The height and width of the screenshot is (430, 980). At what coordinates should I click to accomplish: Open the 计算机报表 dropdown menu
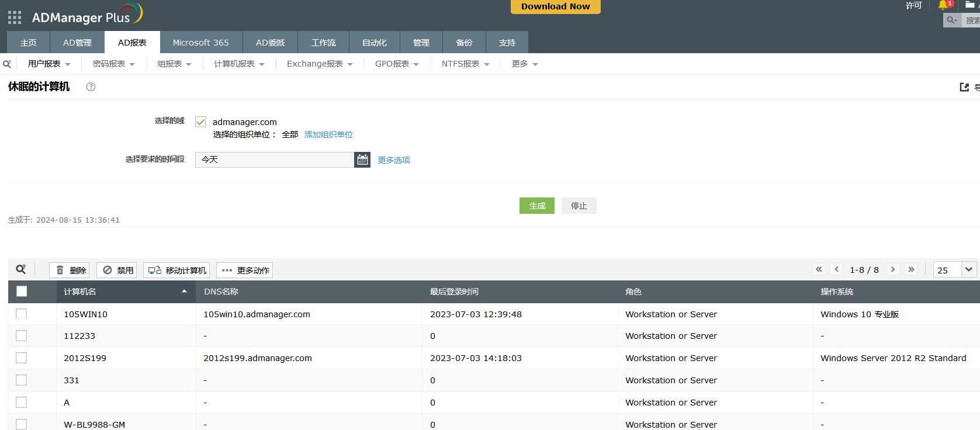click(239, 64)
